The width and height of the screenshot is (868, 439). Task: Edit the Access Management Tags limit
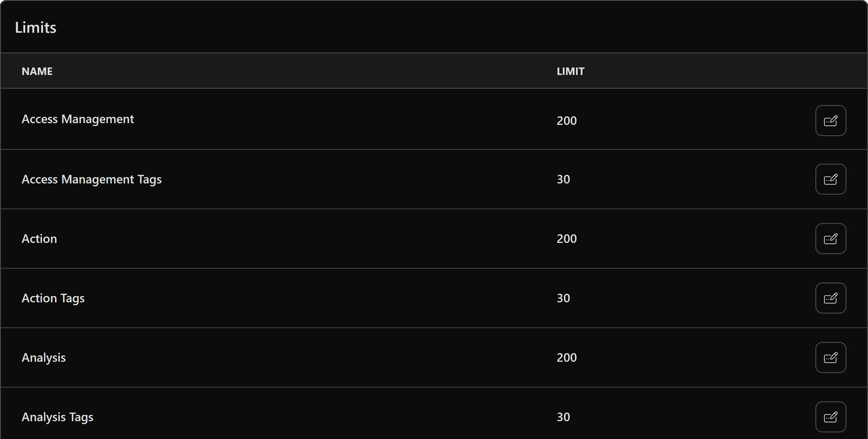coord(830,179)
